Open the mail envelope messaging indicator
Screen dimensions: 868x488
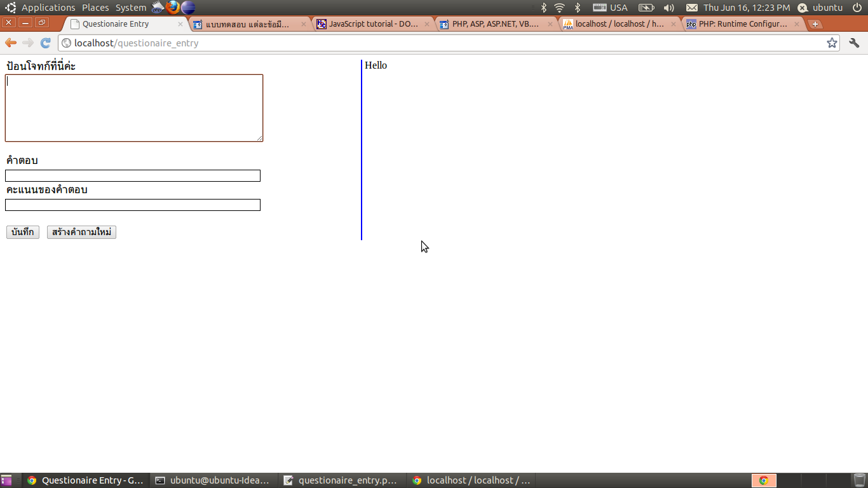click(x=692, y=8)
